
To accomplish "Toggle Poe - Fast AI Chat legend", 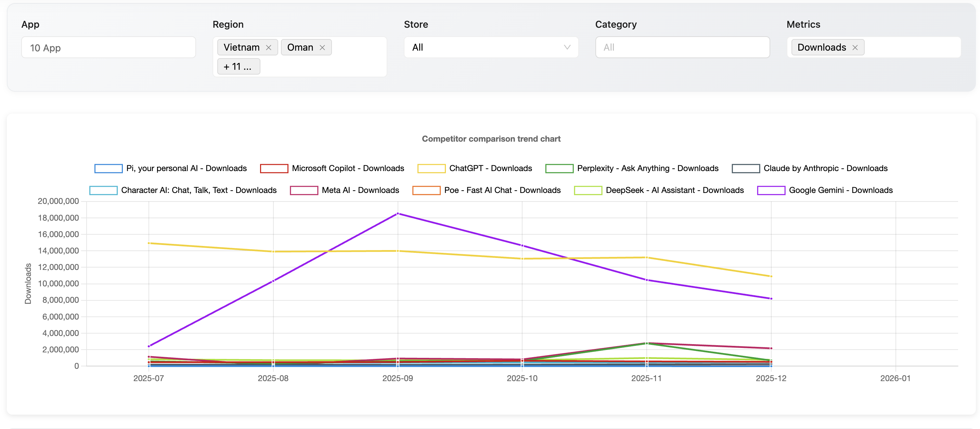I will (x=426, y=190).
